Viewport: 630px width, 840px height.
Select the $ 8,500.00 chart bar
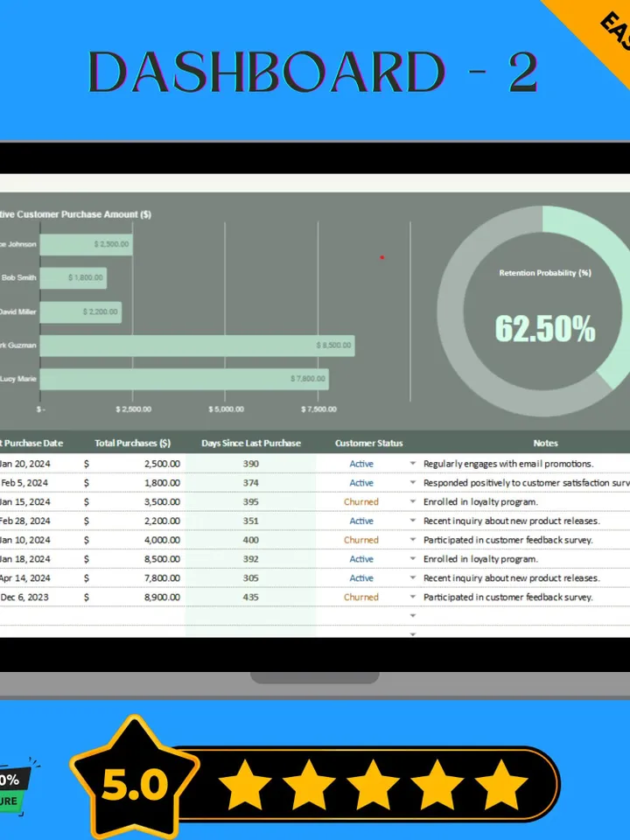[x=197, y=346]
